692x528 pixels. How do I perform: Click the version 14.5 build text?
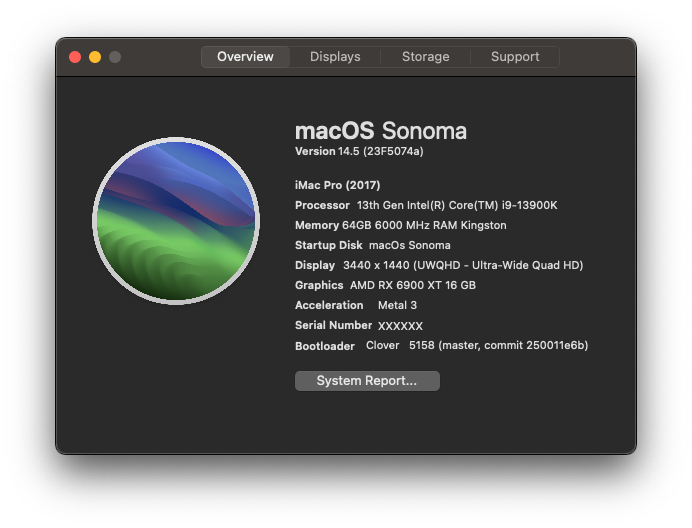pyautogui.click(x=359, y=151)
